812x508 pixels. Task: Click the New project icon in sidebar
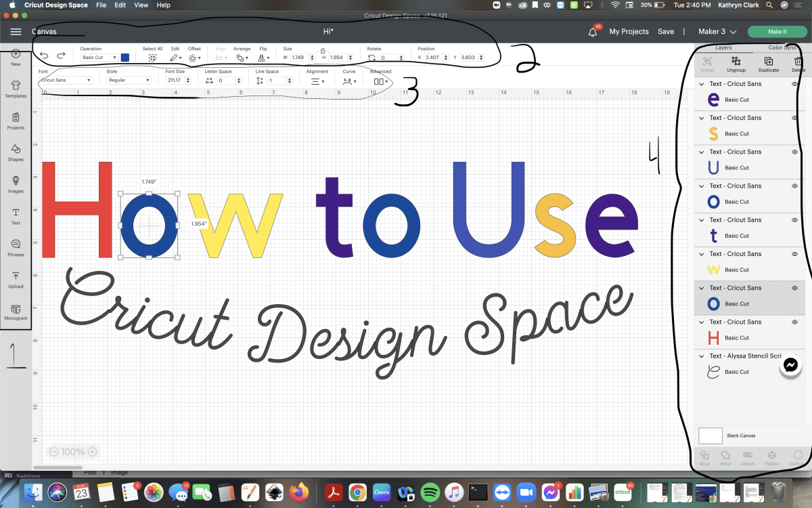point(16,54)
